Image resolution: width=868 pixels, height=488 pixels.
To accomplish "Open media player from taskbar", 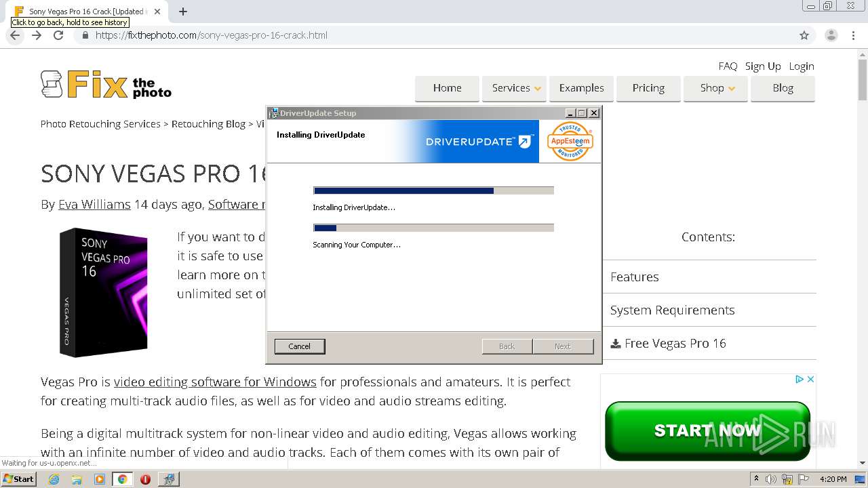I will (x=100, y=479).
